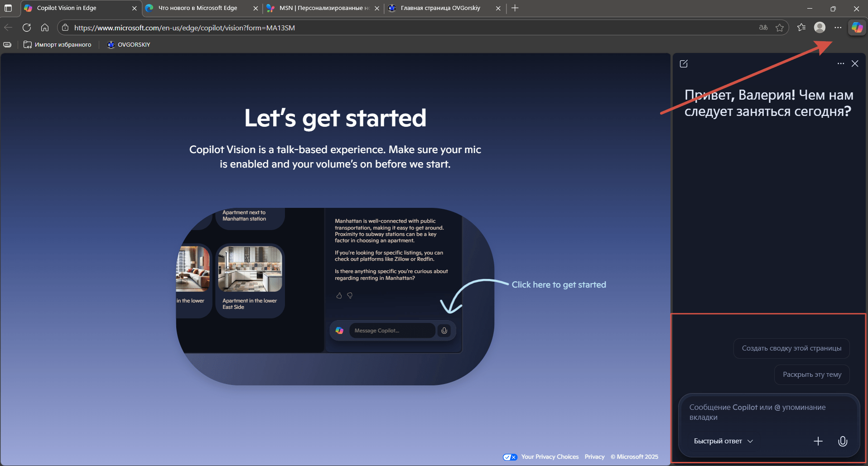
Task: Click the © Microsoft 2025 footer text
Action: coord(634,456)
